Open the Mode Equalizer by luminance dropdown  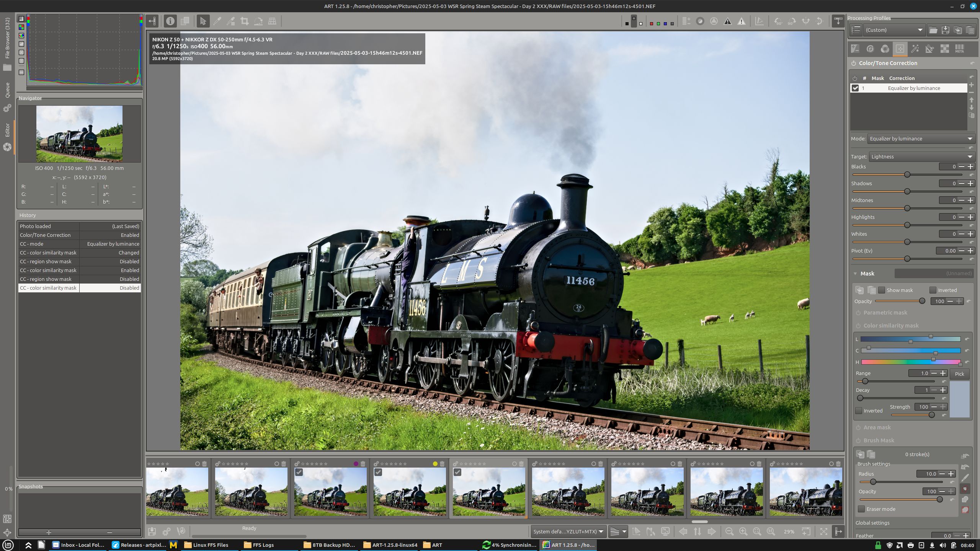click(921, 139)
